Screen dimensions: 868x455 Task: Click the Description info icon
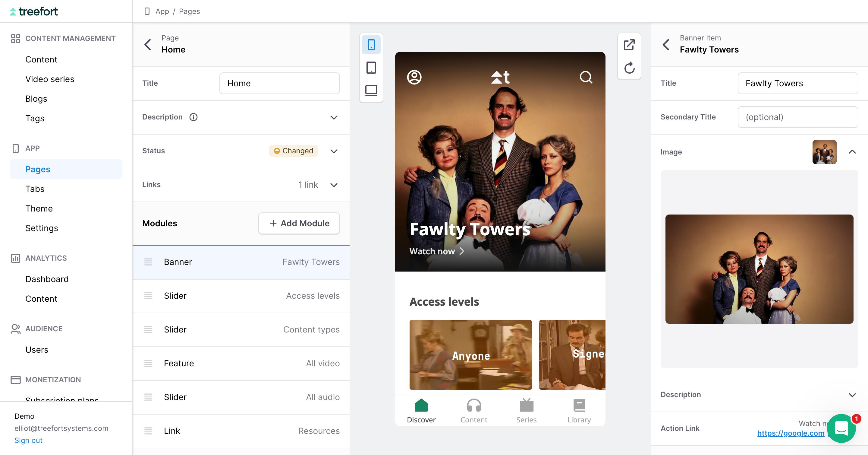tap(193, 117)
